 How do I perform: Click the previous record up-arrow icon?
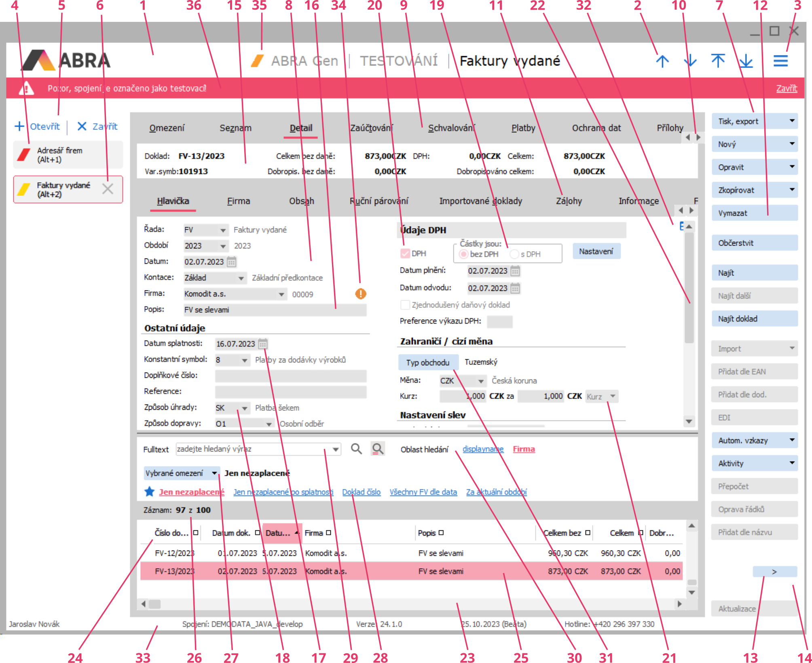coord(662,61)
